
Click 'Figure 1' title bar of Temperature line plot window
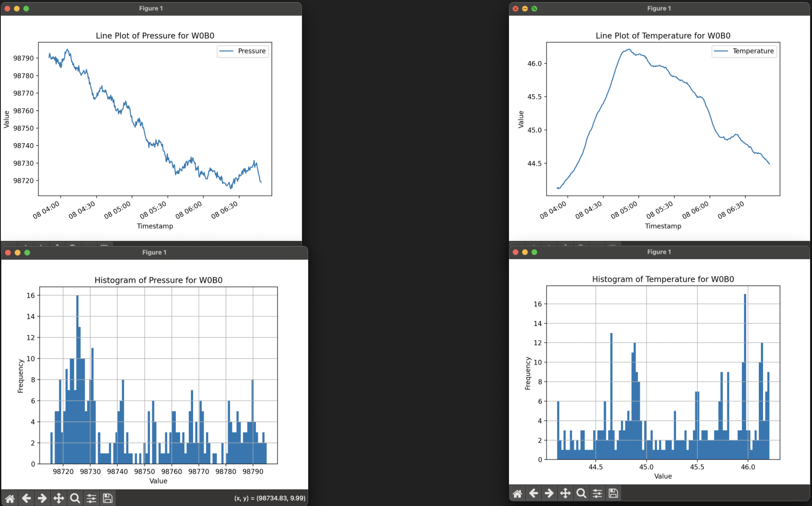tap(659, 9)
